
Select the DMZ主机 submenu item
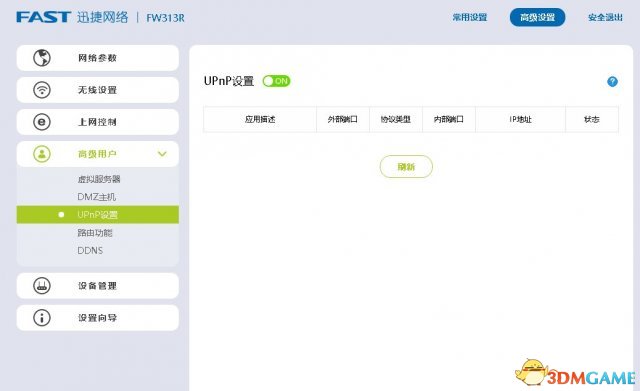[x=97, y=197]
